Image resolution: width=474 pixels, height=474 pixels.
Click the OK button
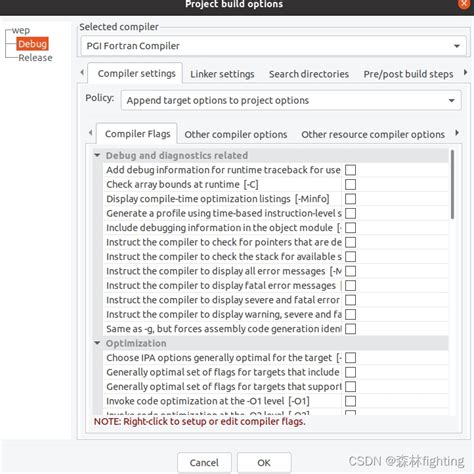pos(264,463)
